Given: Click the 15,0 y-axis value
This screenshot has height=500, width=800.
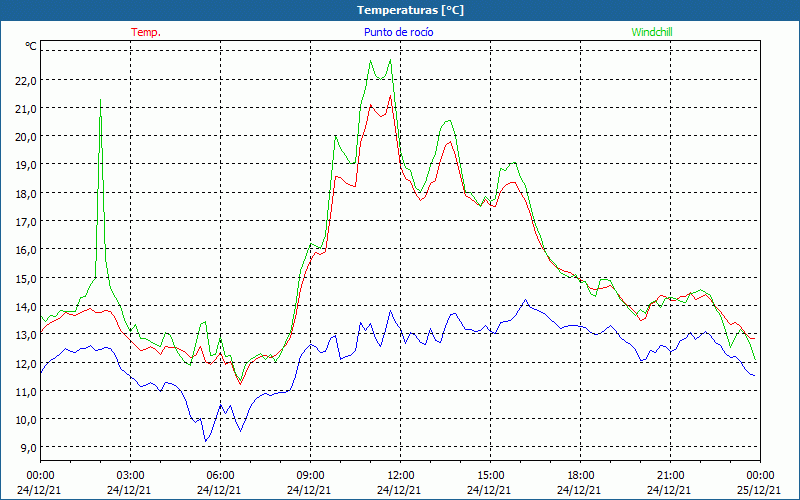Looking at the screenshot, I should click(x=27, y=278).
